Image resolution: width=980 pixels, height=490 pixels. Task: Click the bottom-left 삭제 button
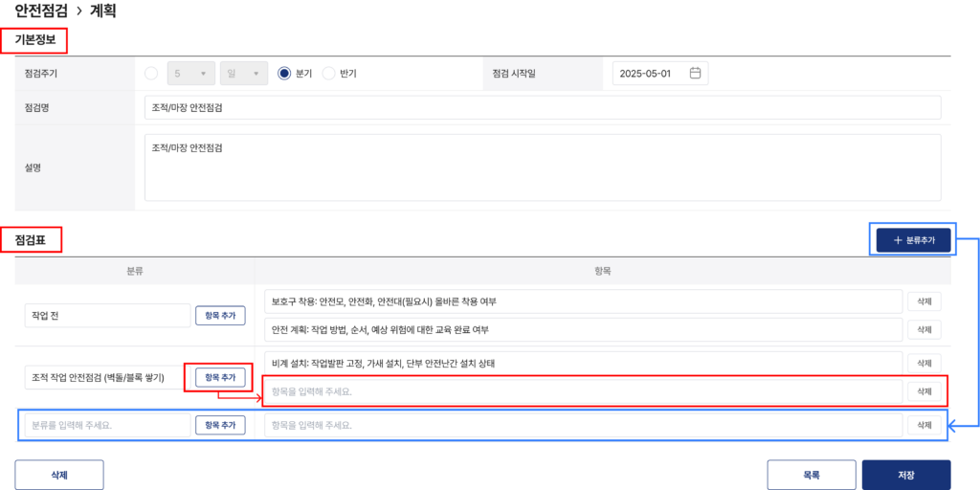59,475
